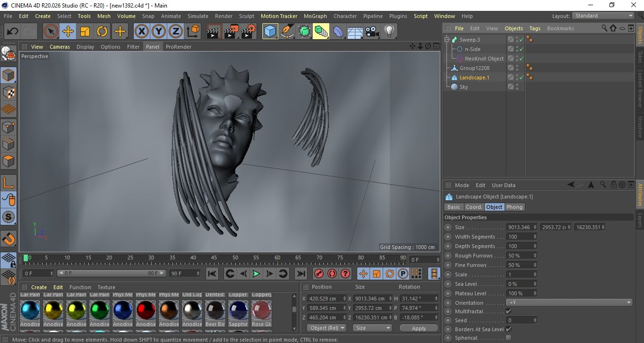Switch to Polygons mode
The image size is (644, 343).
9,161
